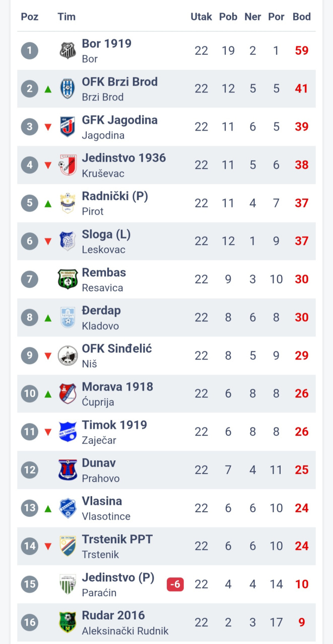Click the position 1 rank circle

30,50
